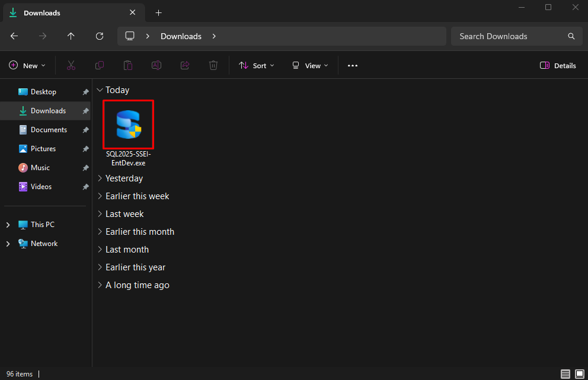Viewport: 588px width, 380px height.
Task: Unpin Desktop using its pin icon
Action: pyautogui.click(x=85, y=92)
